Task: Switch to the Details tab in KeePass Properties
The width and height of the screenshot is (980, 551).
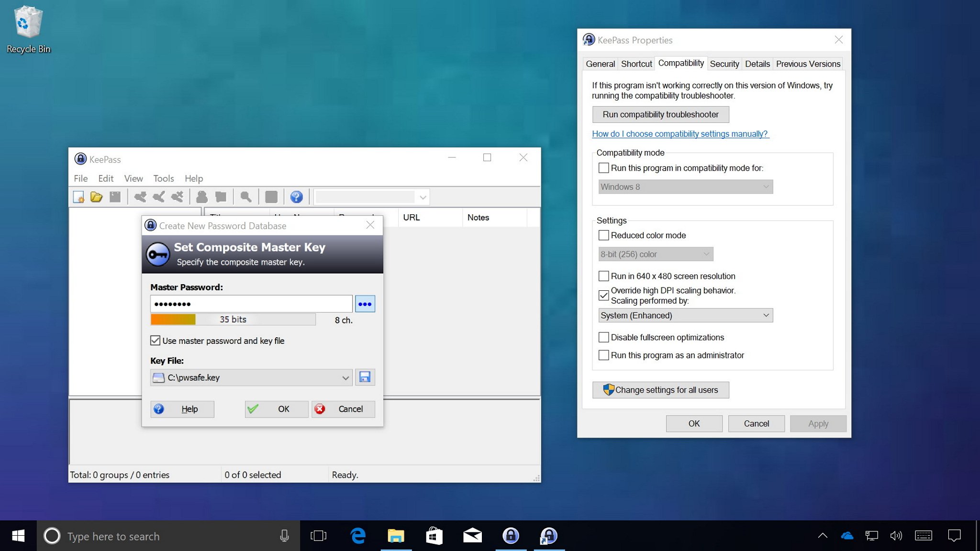Action: (757, 63)
